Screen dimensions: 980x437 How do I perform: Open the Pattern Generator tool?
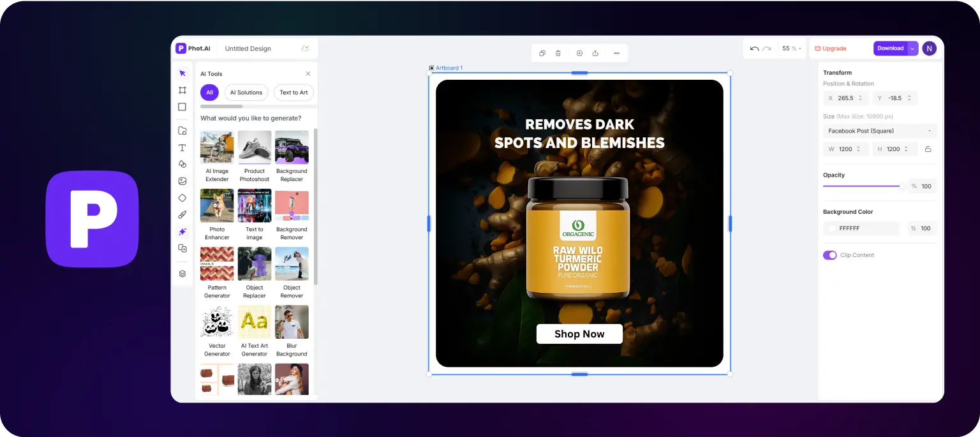[x=217, y=273]
